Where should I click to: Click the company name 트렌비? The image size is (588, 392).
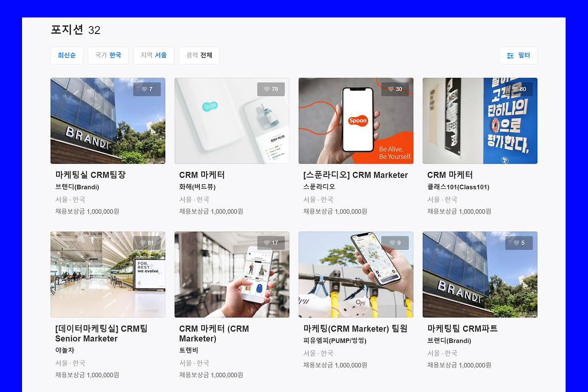[x=189, y=350]
